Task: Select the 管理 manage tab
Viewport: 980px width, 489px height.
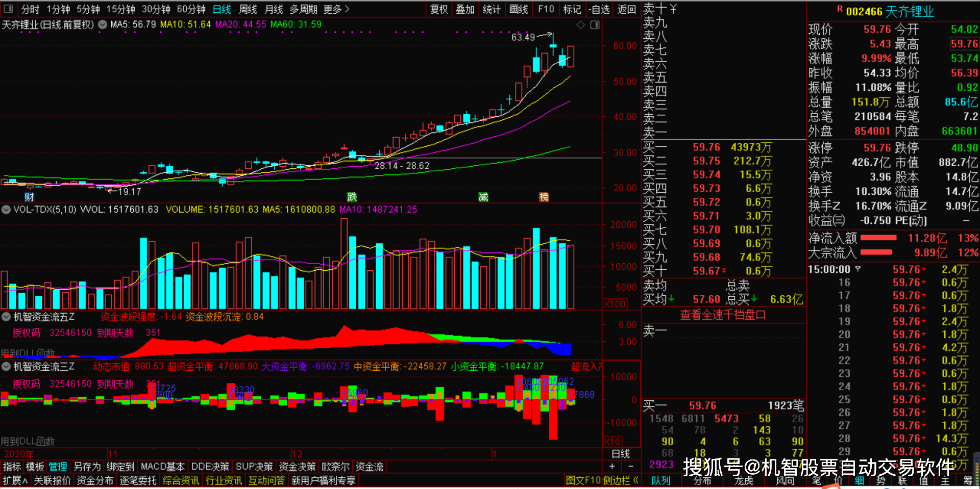Action: coord(58,467)
